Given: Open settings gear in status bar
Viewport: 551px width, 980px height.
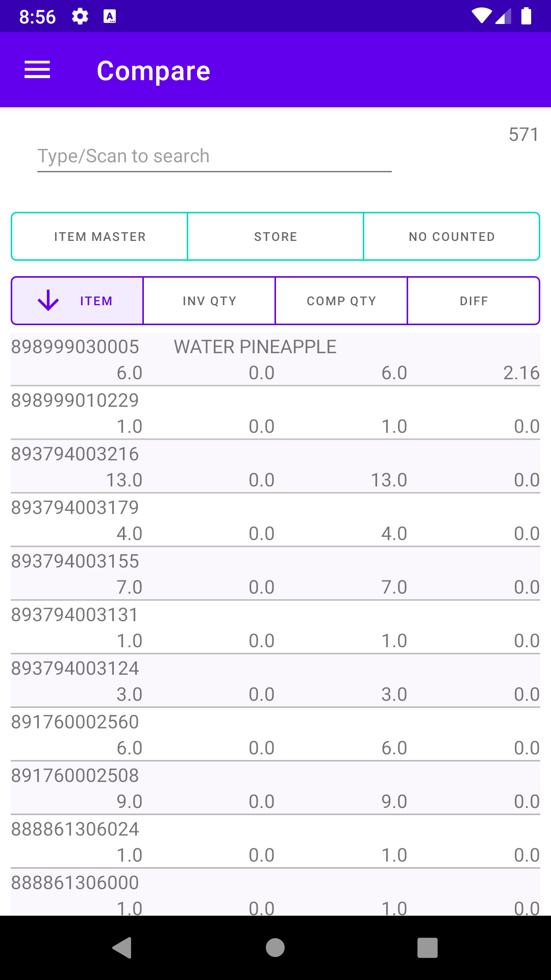Looking at the screenshot, I should click(80, 17).
